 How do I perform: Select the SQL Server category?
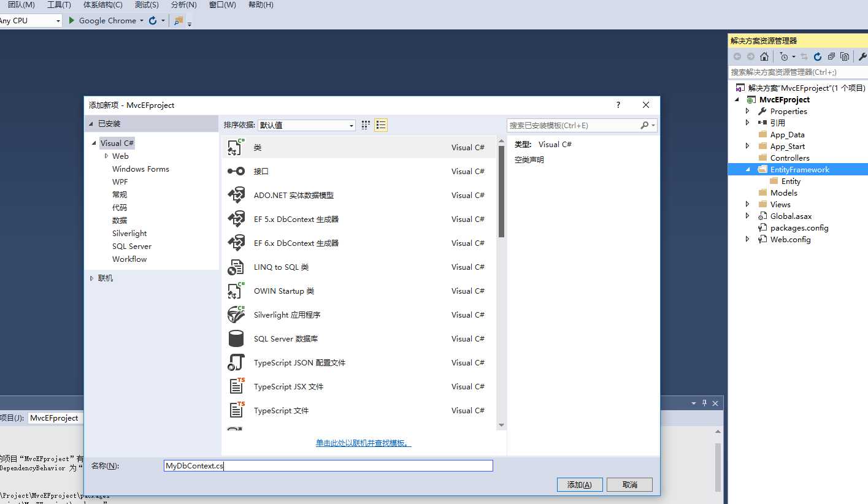[132, 246]
